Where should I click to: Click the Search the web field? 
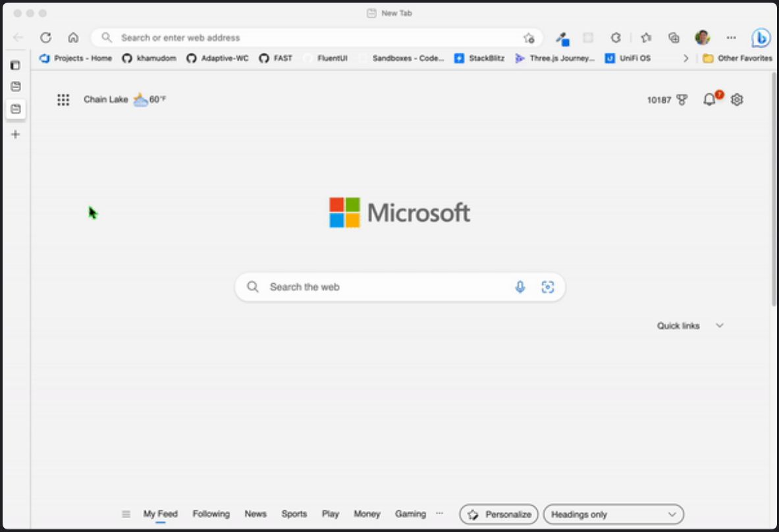[400, 287]
